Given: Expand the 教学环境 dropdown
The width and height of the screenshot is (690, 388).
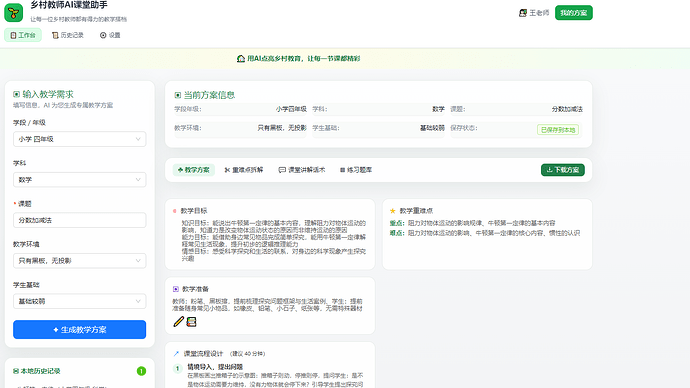Looking at the screenshot, I should (80, 260).
